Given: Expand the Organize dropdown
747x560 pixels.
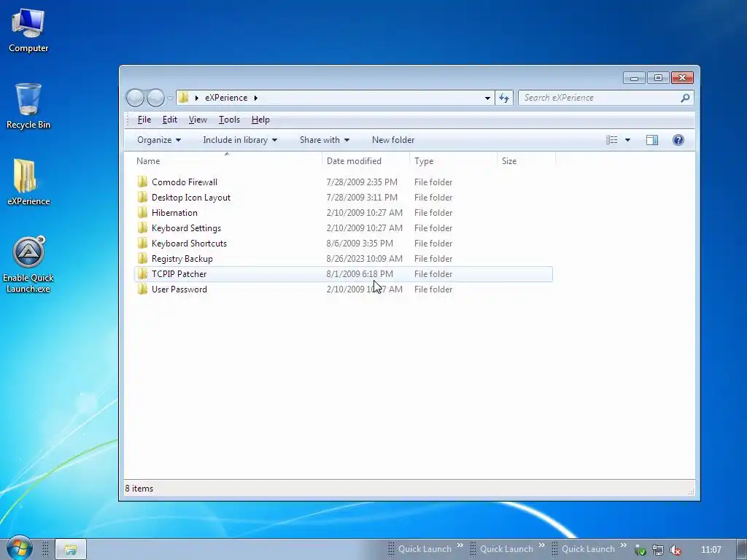Looking at the screenshot, I should click(159, 140).
